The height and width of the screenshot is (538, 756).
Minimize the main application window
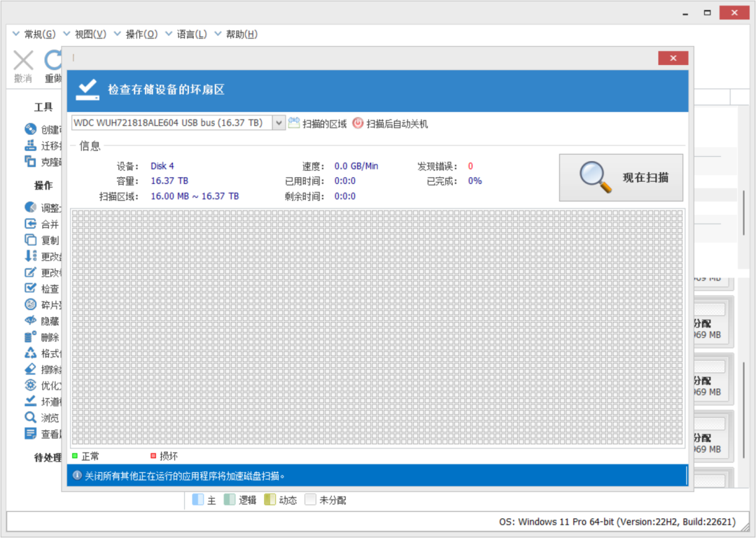(x=685, y=13)
